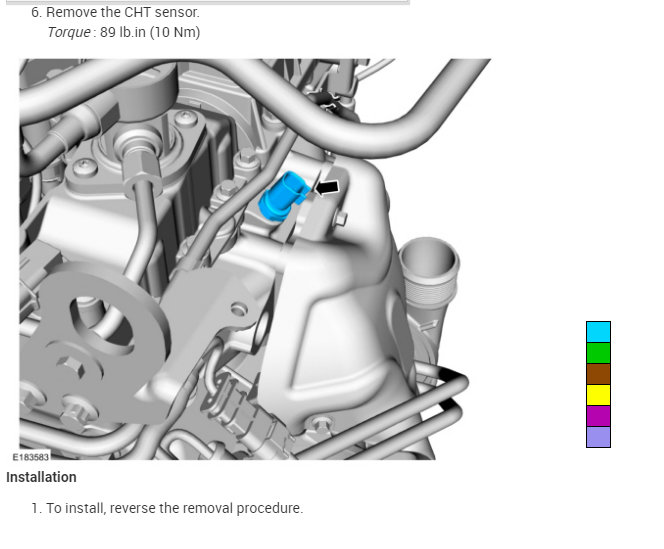
Task: Click the CHT sensor engine illustration
Action: [x=255, y=259]
